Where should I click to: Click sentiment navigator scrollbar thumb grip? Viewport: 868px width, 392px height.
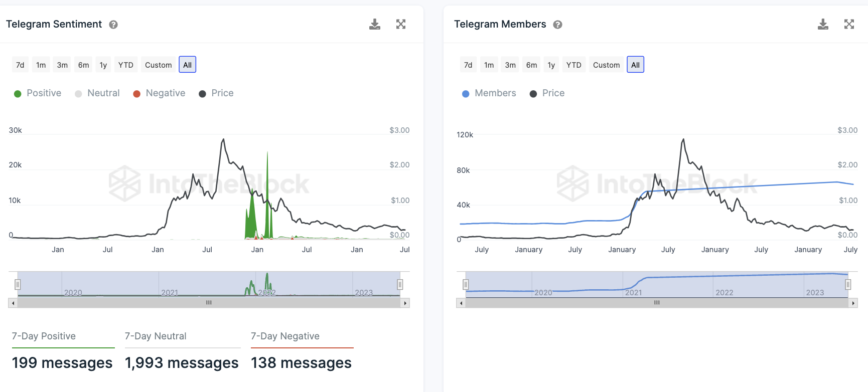(209, 303)
